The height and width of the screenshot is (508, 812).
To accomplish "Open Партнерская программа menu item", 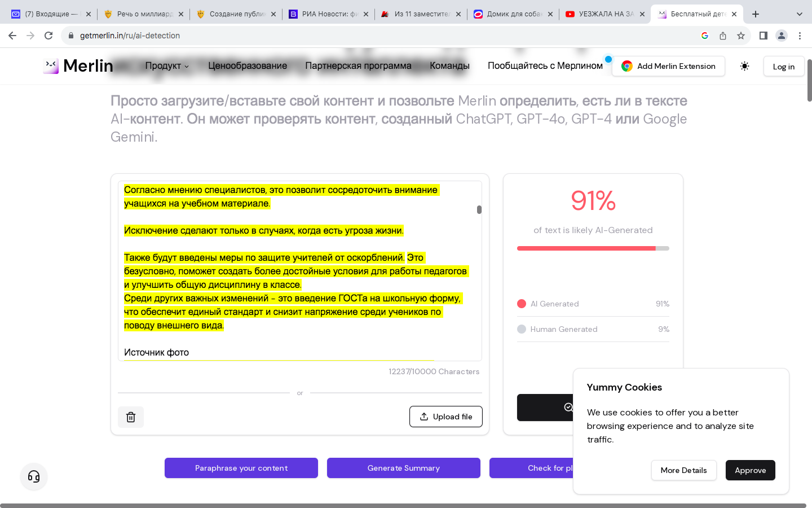I will point(358,66).
